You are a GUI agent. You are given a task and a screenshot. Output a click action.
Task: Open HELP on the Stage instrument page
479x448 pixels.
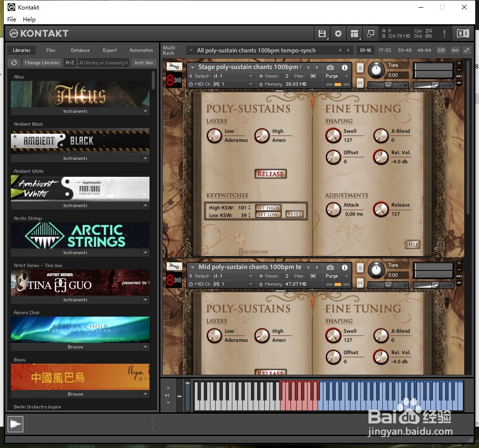[412, 245]
